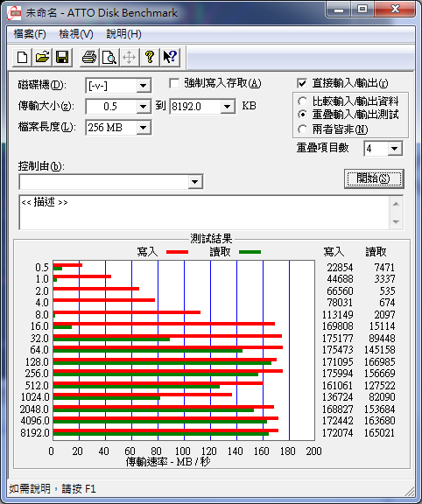The width and height of the screenshot is (422, 504).
Task: Open the maximum transfer size dropdown (8192.0)
Action: 228,107
